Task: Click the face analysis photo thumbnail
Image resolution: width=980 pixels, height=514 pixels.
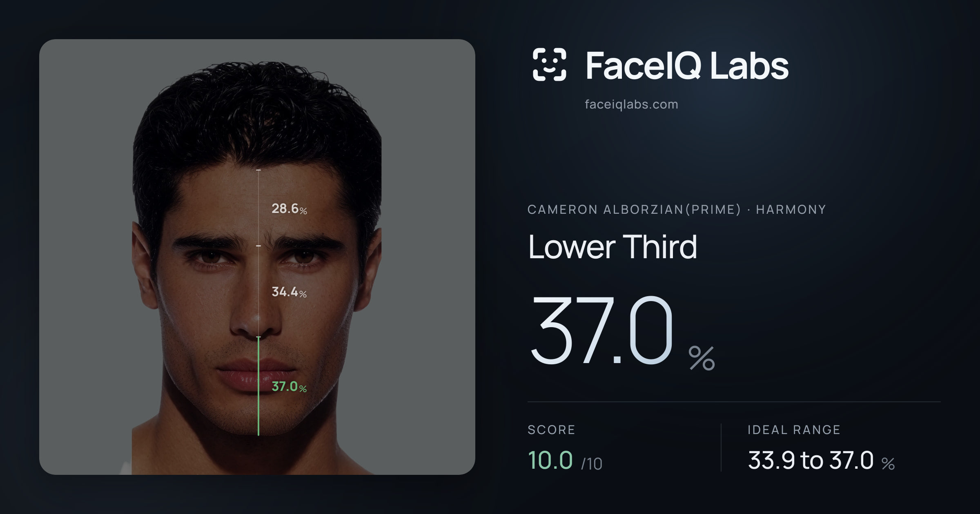Action: pos(257,257)
